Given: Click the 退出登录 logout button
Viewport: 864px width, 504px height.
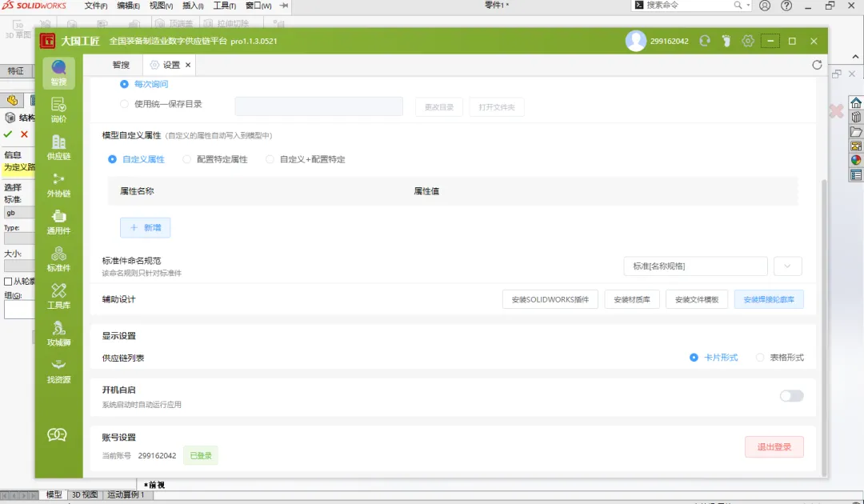Looking at the screenshot, I should [774, 446].
